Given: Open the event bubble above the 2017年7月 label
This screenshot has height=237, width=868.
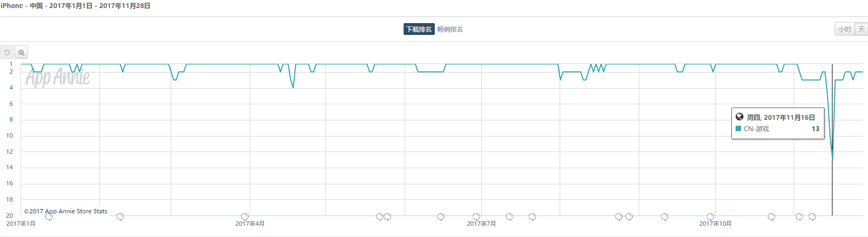Looking at the screenshot, I should (x=476, y=217).
